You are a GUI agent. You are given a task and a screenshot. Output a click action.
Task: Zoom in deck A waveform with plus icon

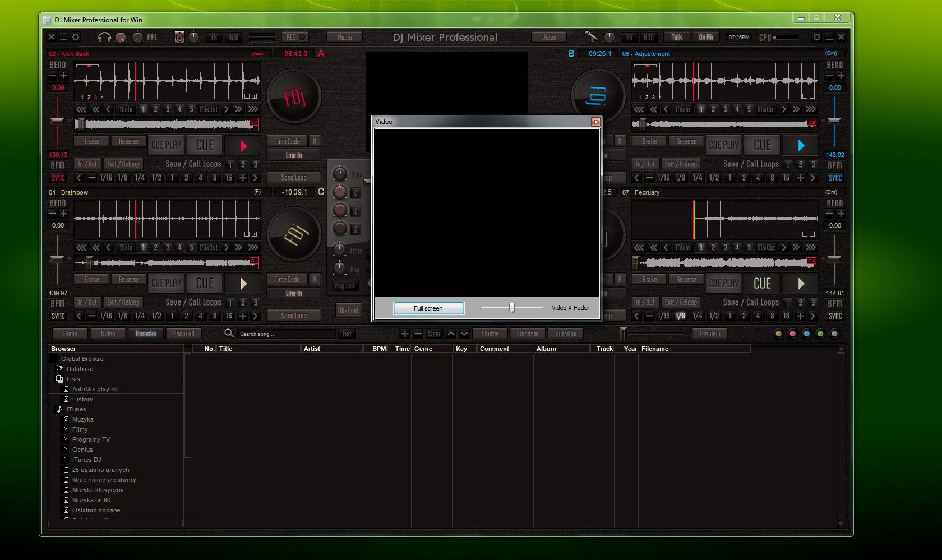click(254, 96)
